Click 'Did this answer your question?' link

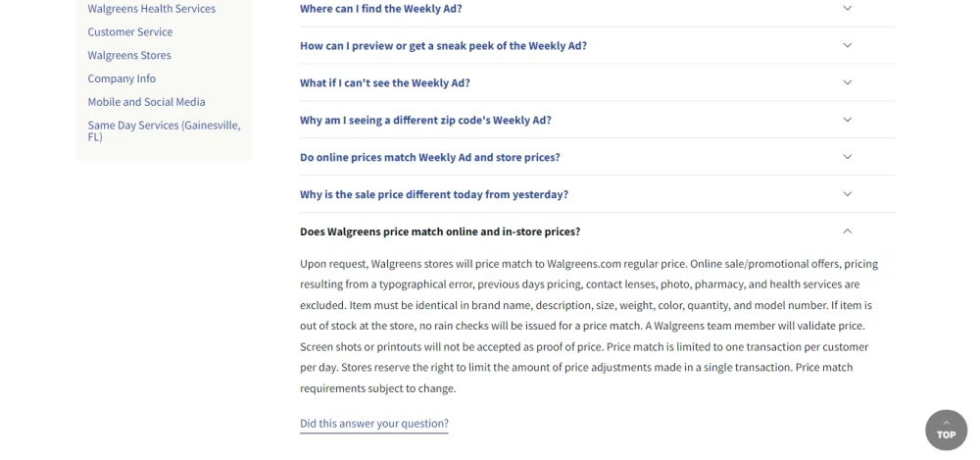coord(374,424)
